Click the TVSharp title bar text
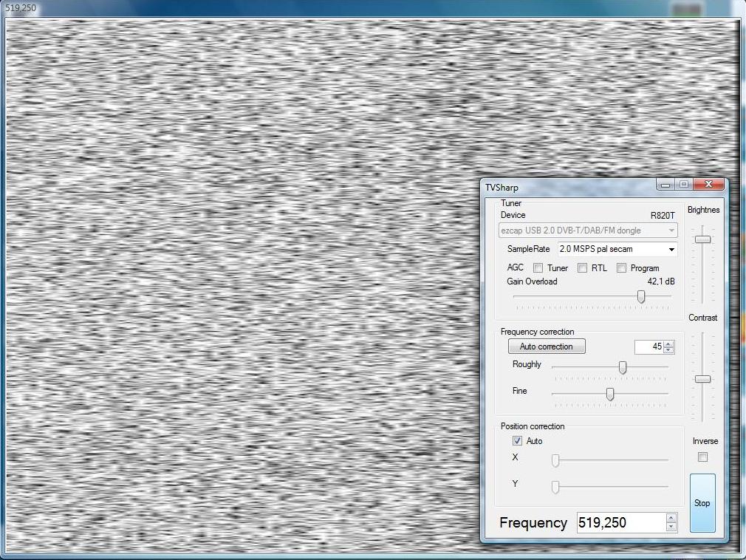The width and height of the screenshot is (746, 560). tap(502, 188)
